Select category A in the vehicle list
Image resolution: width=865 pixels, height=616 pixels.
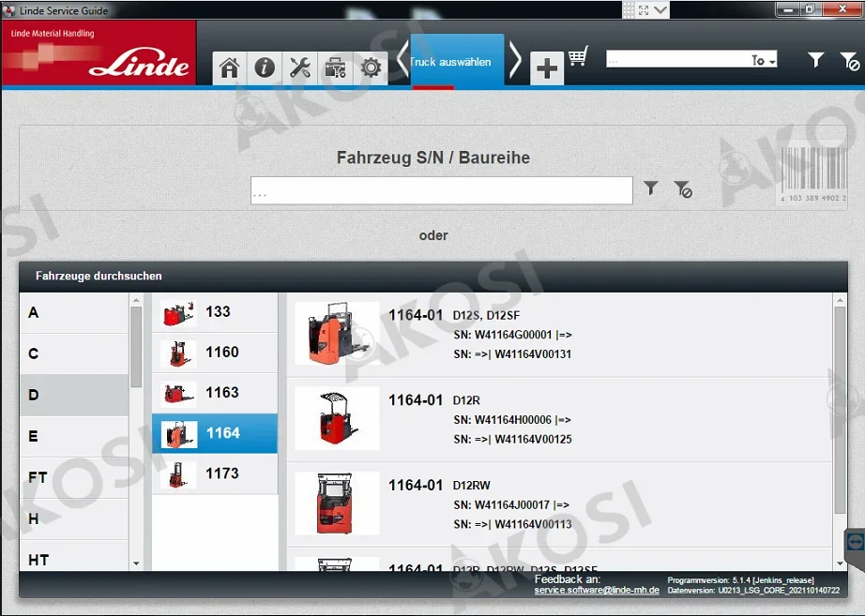coord(74,312)
